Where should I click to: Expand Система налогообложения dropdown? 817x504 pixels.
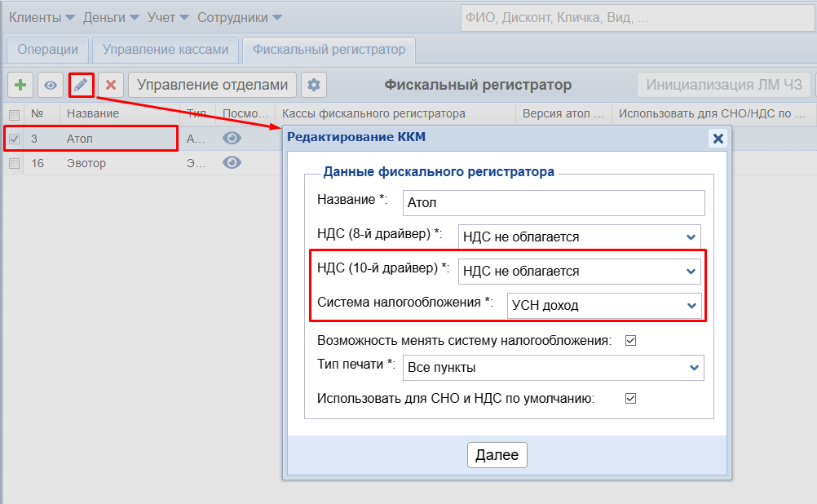pos(603,306)
